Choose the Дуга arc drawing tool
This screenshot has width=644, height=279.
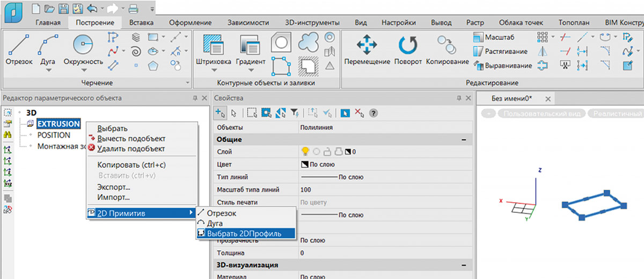pyautogui.click(x=48, y=51)
